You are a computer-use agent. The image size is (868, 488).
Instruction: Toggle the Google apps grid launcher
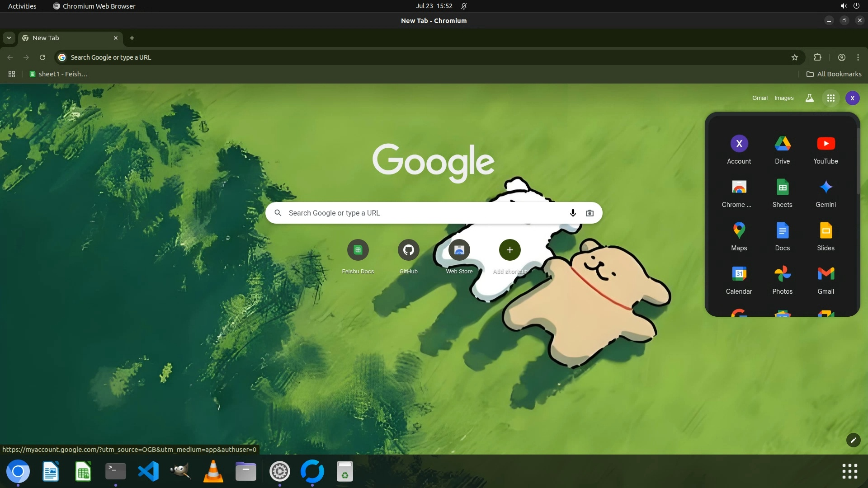[830, 98]
